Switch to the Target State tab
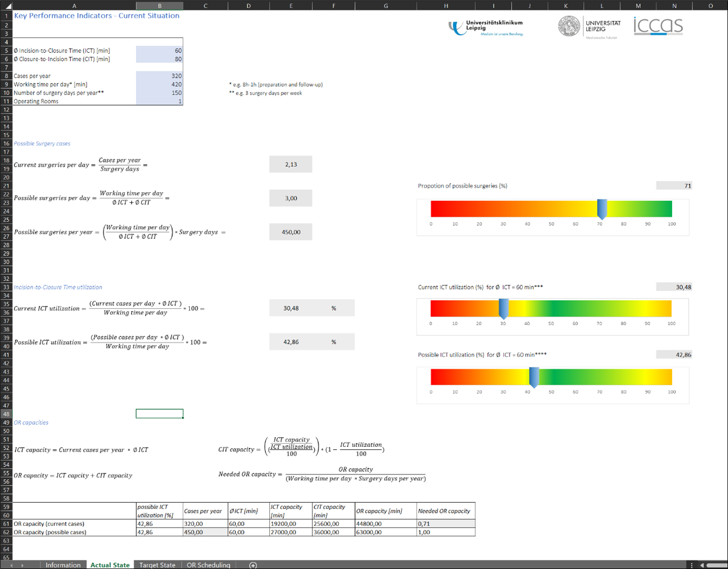 coord(157,565)
